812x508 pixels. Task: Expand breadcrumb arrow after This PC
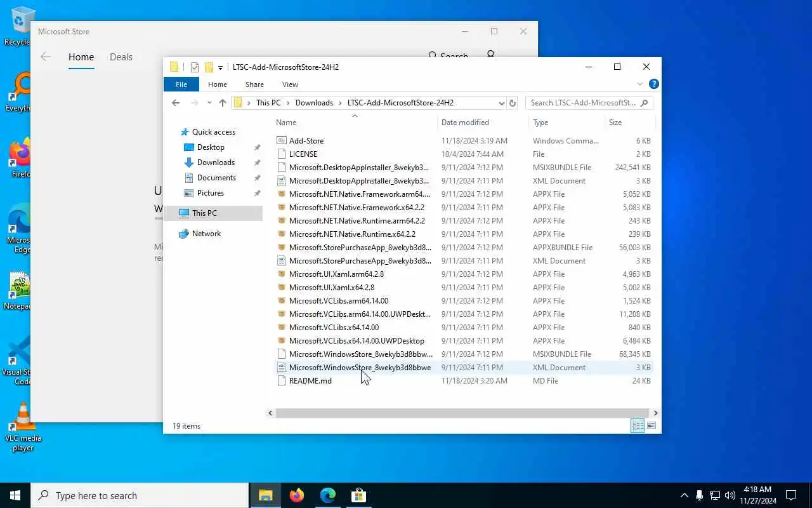[x=288, y=103]
